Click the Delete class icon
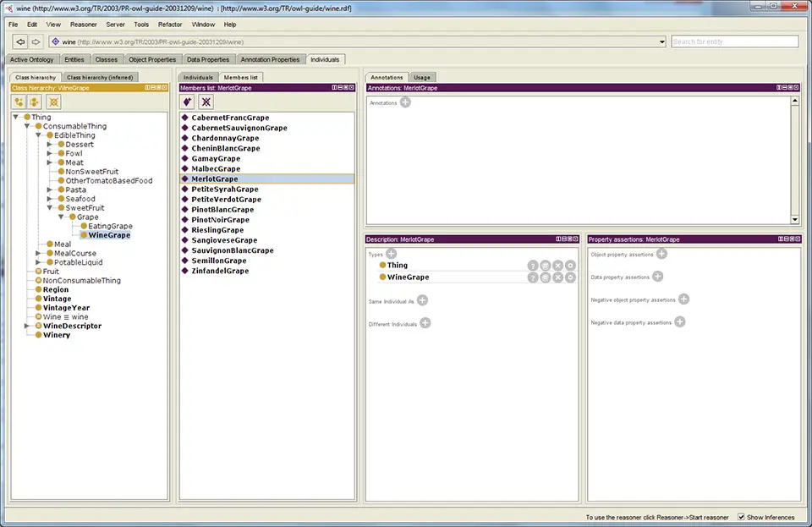The image size is (812, 527). click(53, 102)
